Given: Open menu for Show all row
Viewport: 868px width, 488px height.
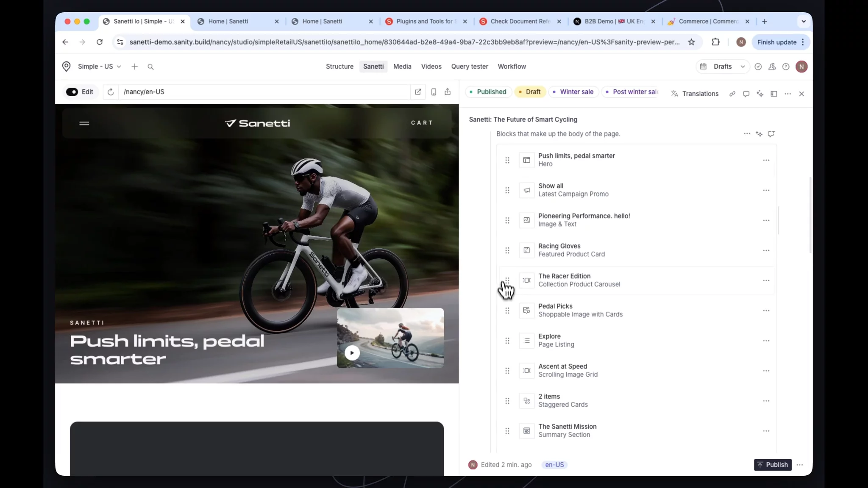Looking at the screenshot, I should (766, 190).
